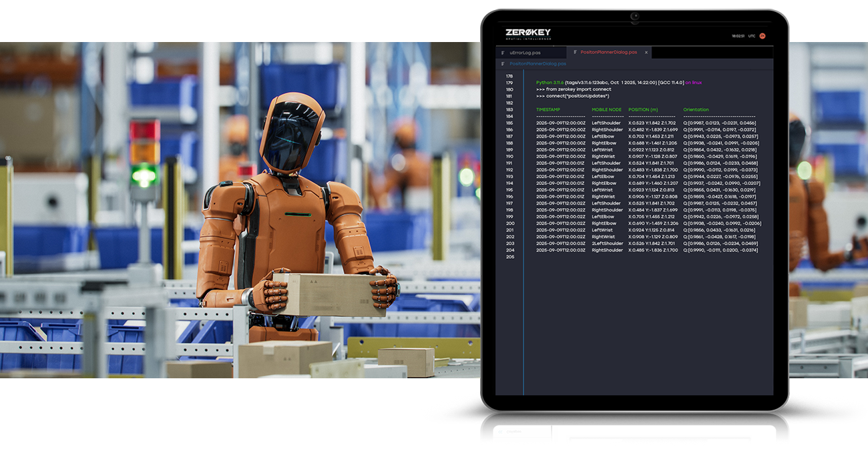This screenshot has height=451, width=868.
Task: Click the TIMESTAMP column header
Action: pyautogui.click(x=548, y=109)
